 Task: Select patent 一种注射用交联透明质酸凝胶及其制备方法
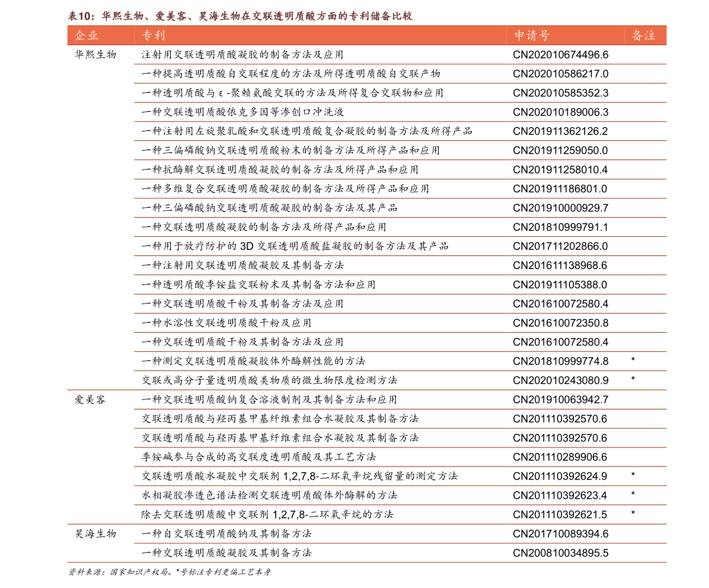tap(242, 265)
